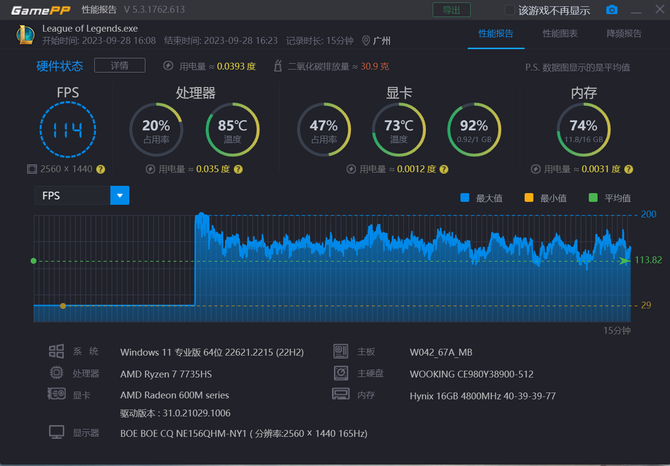Open hardware 详情 details button
670x466 pixels.
pos(120,65)
